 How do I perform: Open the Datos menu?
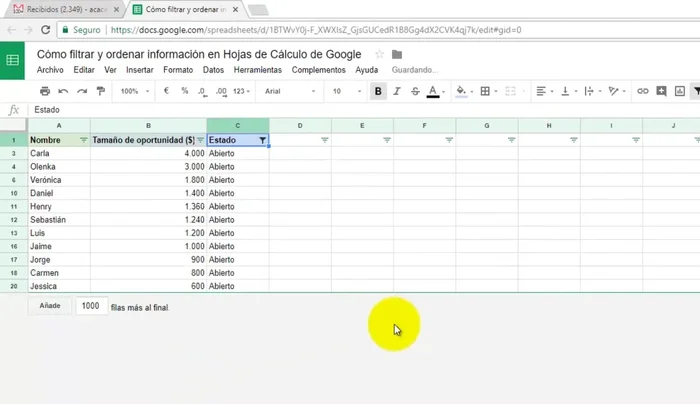(213, 70)
